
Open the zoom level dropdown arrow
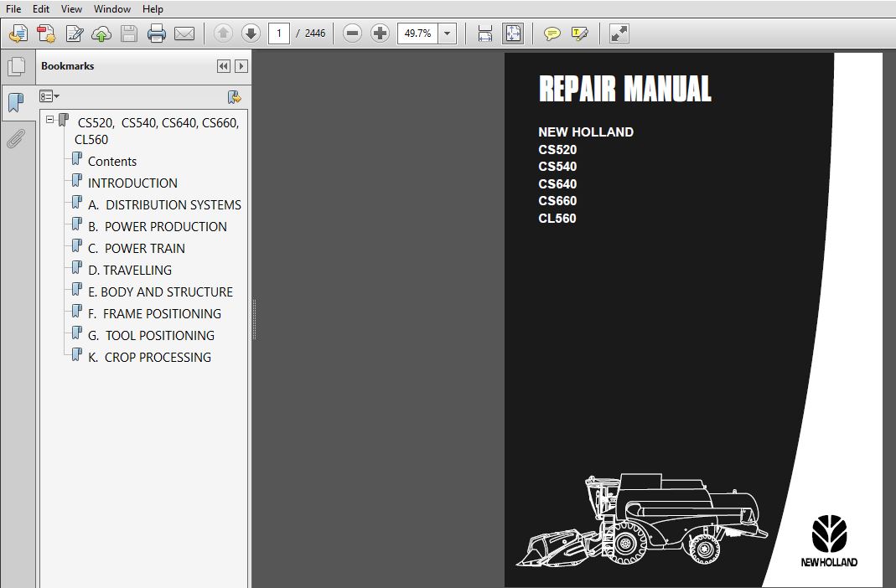point(447,34)
